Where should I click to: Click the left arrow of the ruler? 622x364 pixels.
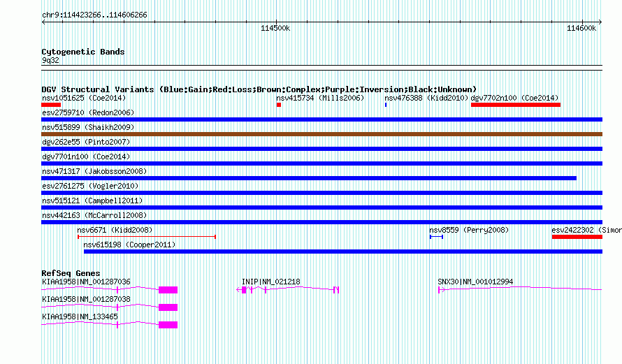click(43, 22)
